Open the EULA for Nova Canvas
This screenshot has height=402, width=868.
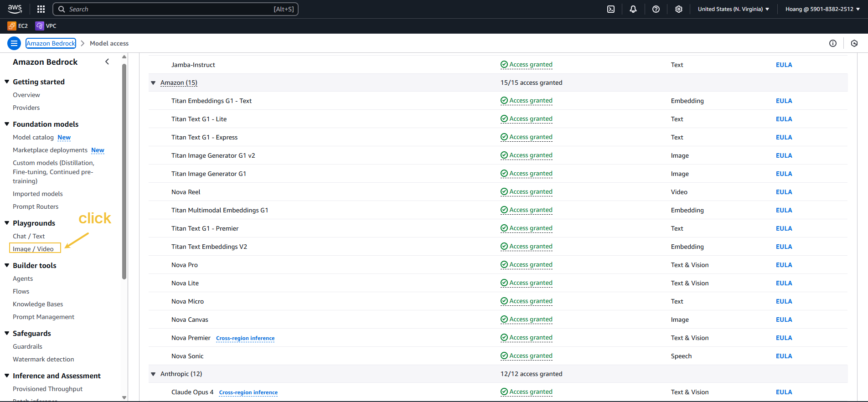[784, 320]
